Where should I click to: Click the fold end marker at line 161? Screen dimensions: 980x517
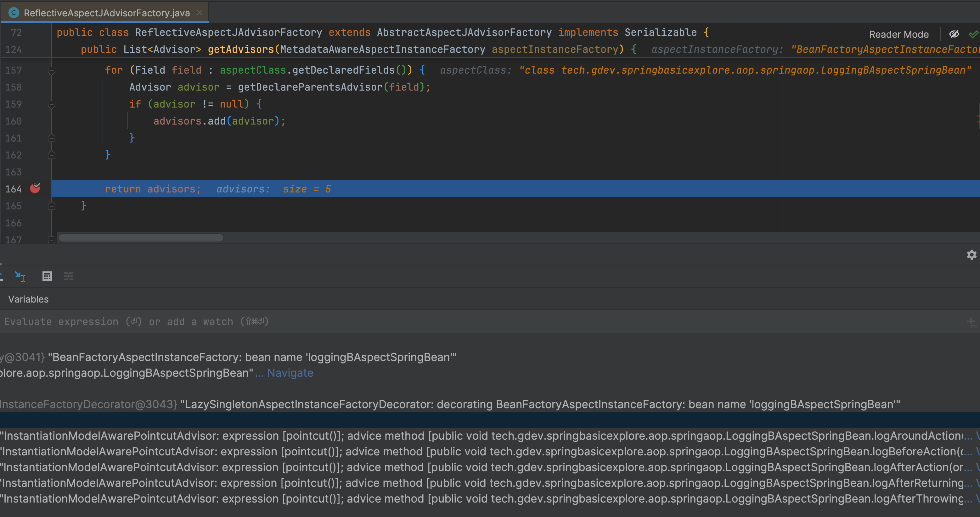pos(51,138)
